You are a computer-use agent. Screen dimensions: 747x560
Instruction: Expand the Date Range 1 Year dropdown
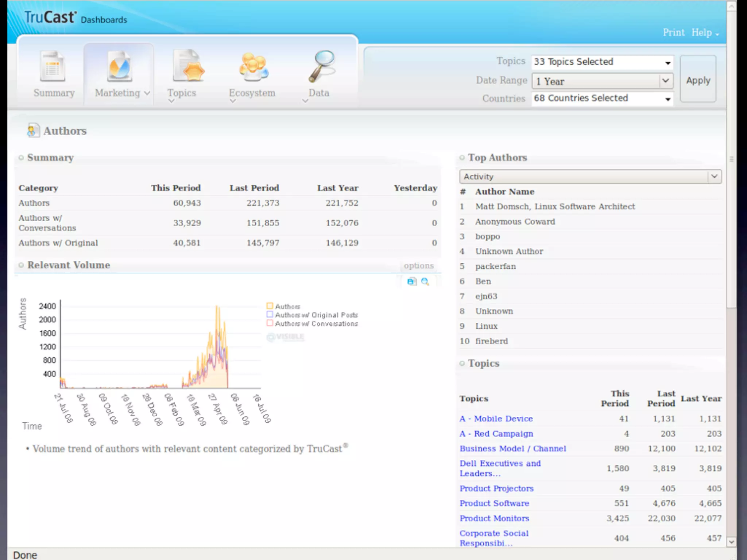coord(665,81)
